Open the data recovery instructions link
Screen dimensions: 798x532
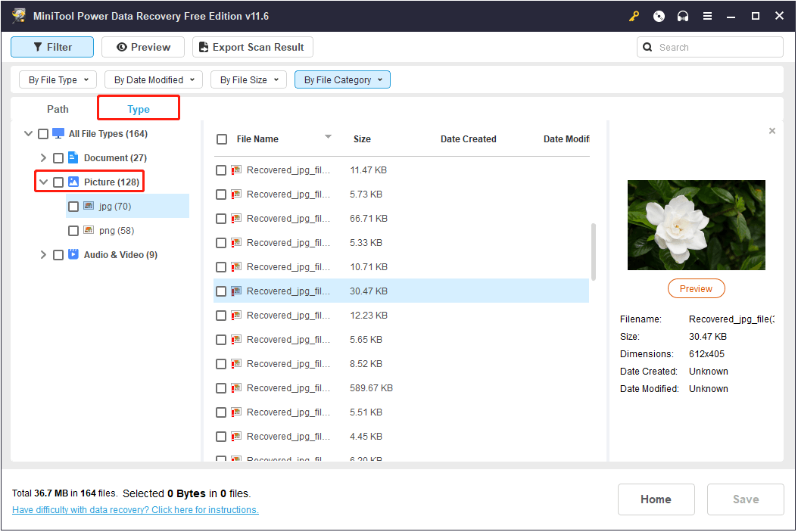(136, 510)
